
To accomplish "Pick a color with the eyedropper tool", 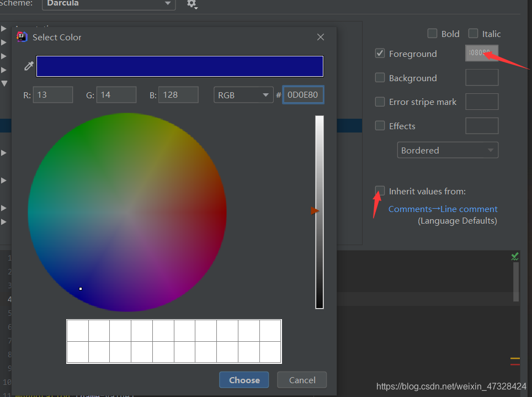I will (29, 66).
